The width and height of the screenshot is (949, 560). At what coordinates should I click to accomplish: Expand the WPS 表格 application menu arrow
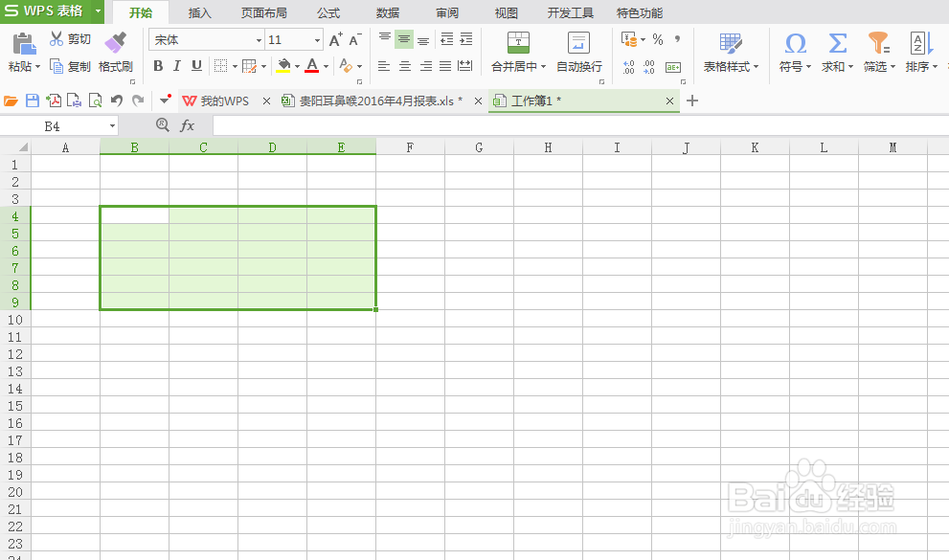click(x=98, y=11)
